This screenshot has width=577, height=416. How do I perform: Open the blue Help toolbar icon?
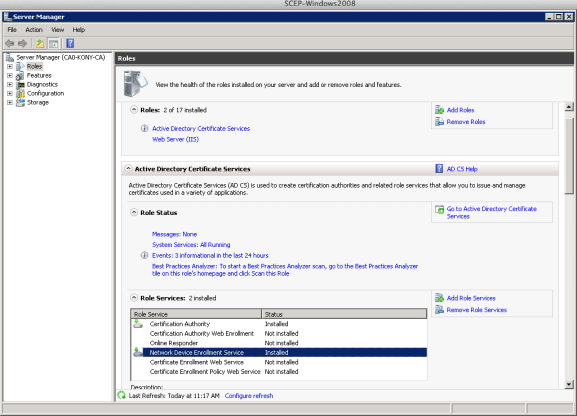click(x=70, y=43)
